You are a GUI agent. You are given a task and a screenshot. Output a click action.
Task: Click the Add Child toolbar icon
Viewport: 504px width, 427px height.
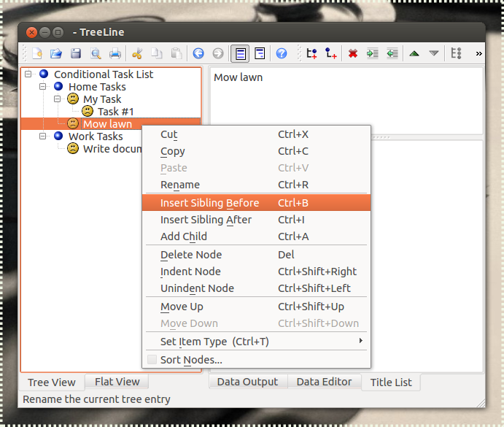point(330,53)
